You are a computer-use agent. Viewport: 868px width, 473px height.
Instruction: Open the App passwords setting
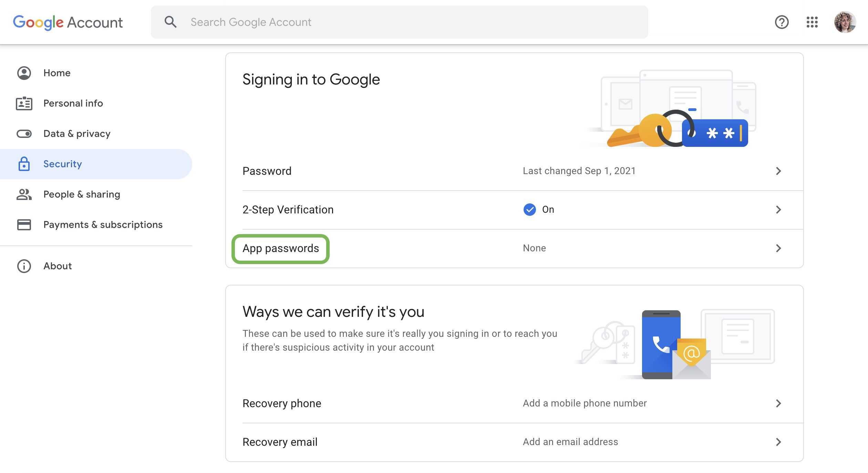514,249
